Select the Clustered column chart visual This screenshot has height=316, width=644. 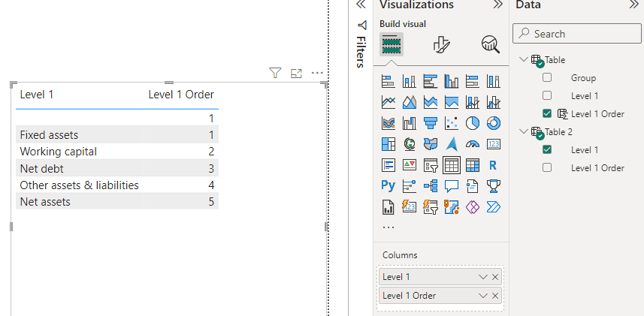[452, 81]
